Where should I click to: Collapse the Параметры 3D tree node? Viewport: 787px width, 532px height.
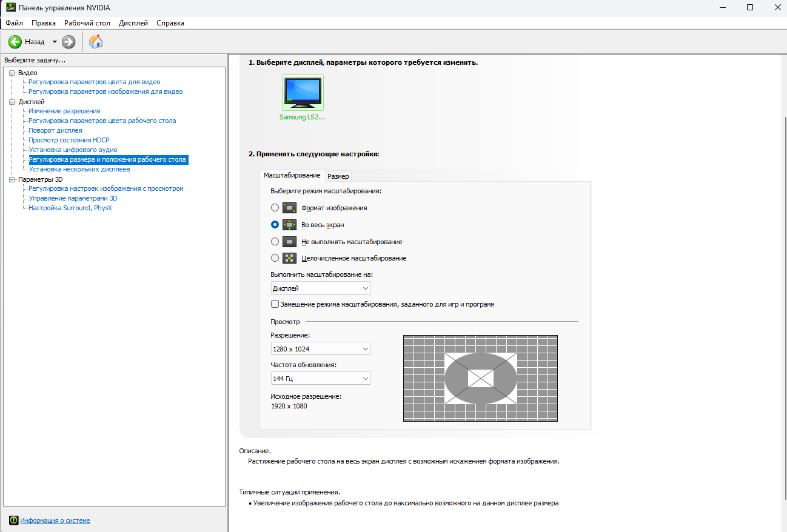[12, 179]
